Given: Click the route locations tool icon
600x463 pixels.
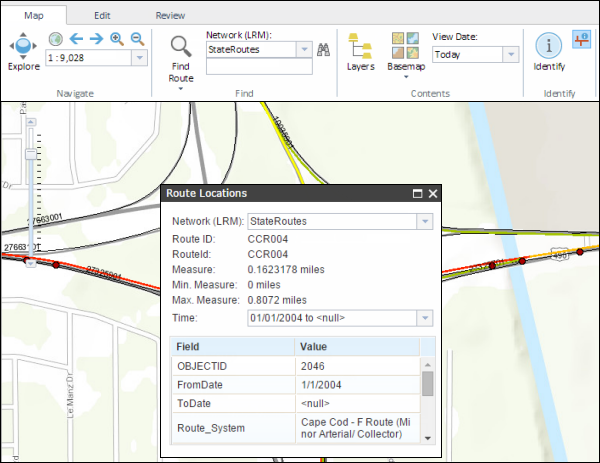Looking at the screenshot, I should point(582,39).
